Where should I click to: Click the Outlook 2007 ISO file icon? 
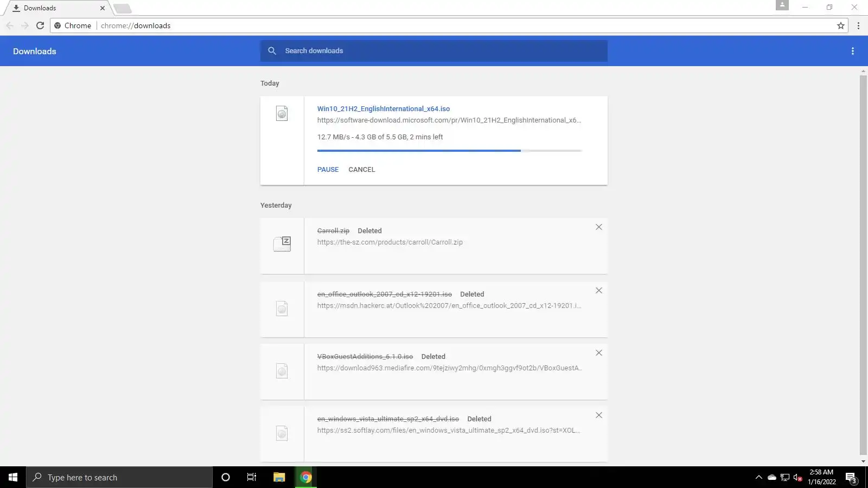pos(282,309)
